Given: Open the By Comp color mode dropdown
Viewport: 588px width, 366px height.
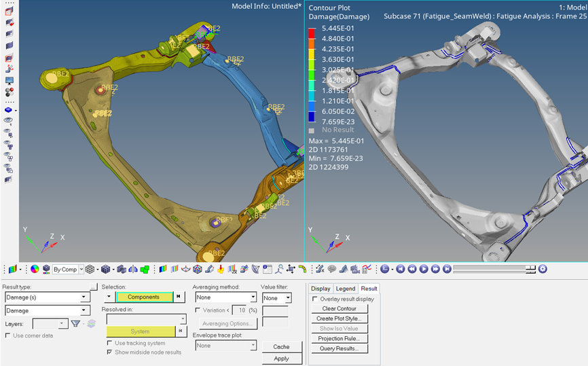Looking at the screenshot, I should coord(81,270).
